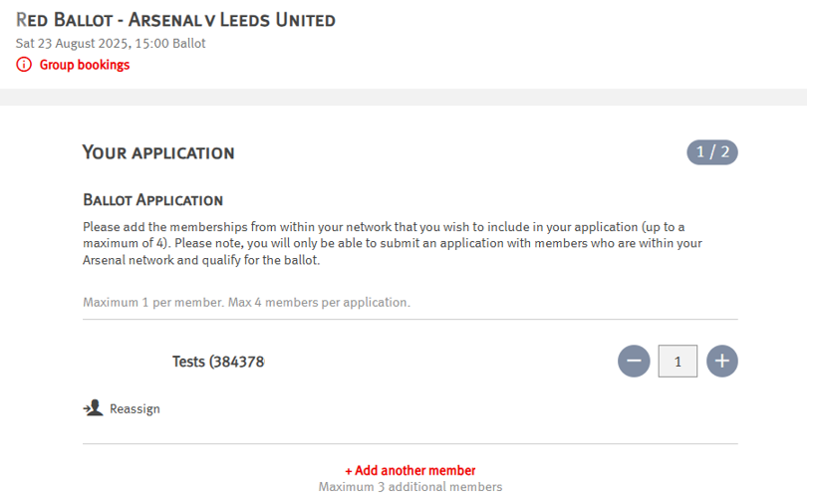
Task: Select the Tests (384378 member name
Action: 218,362
